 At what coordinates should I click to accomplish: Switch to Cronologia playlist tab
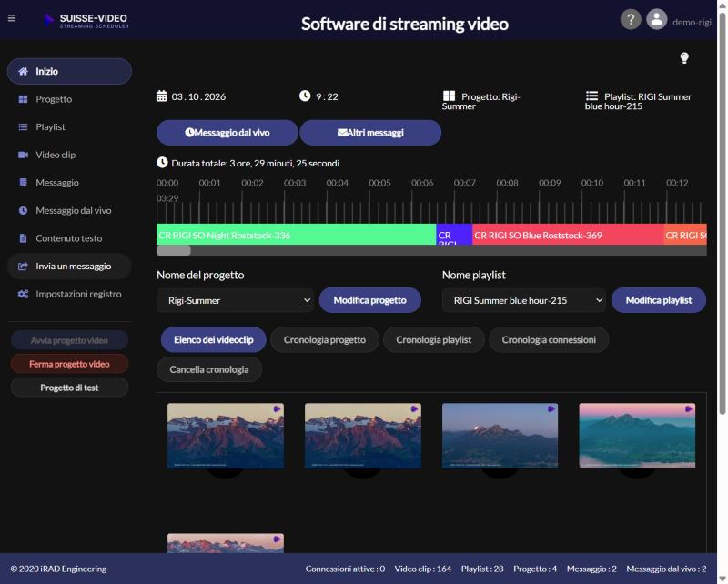[x=434, y=340]
